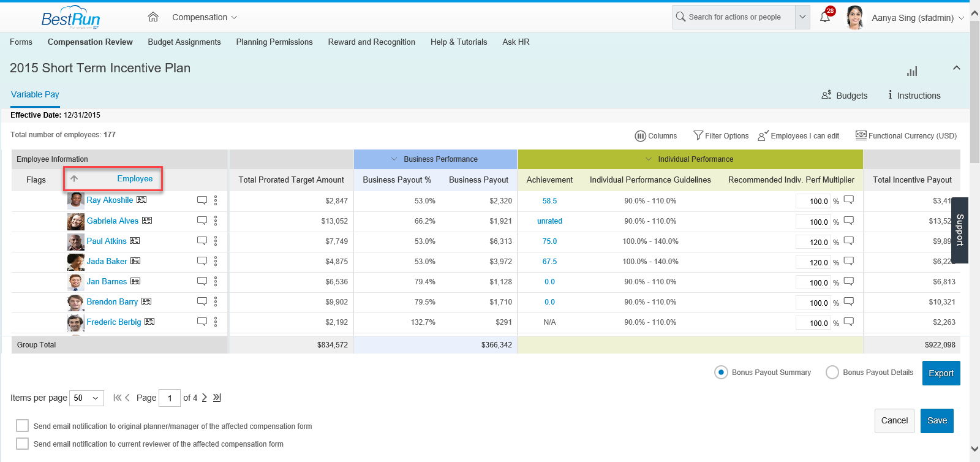Image resolution: width=980 pixels, height=462 pixels.
Task: Open the comment icon for Gabriela Alves
Action: point(202,221)
